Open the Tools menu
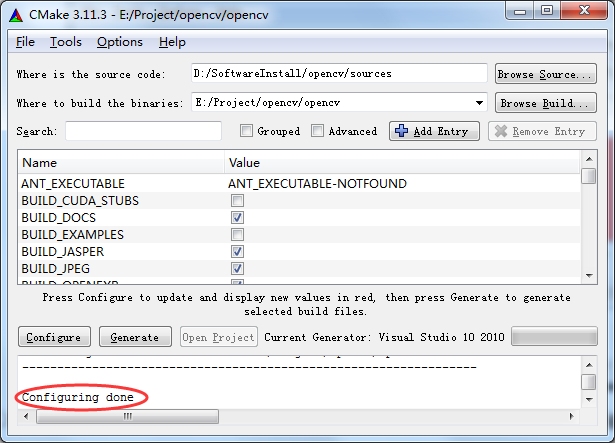The image size is (615, 443). click(66, 42)
